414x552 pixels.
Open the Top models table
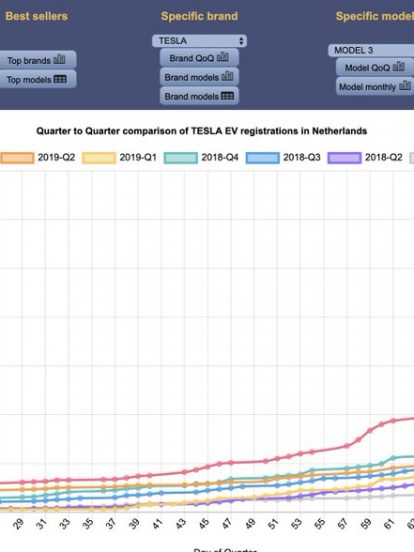(37, 79)
